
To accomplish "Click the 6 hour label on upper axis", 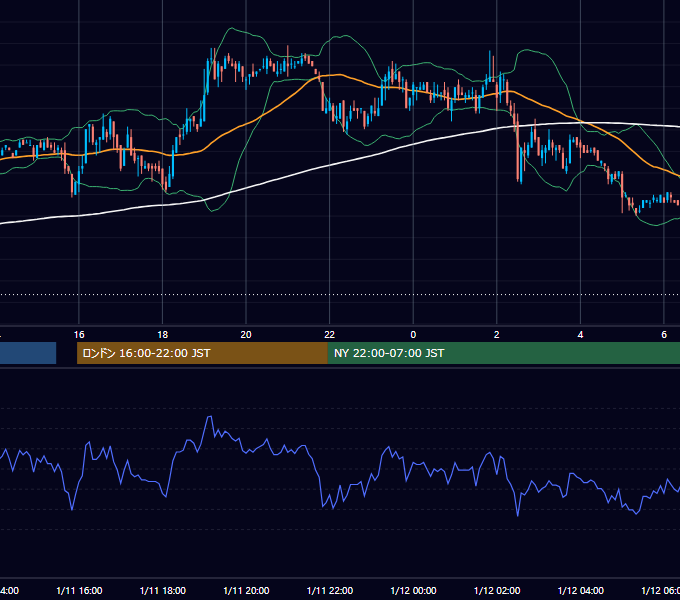I will (x=664, y=335).
